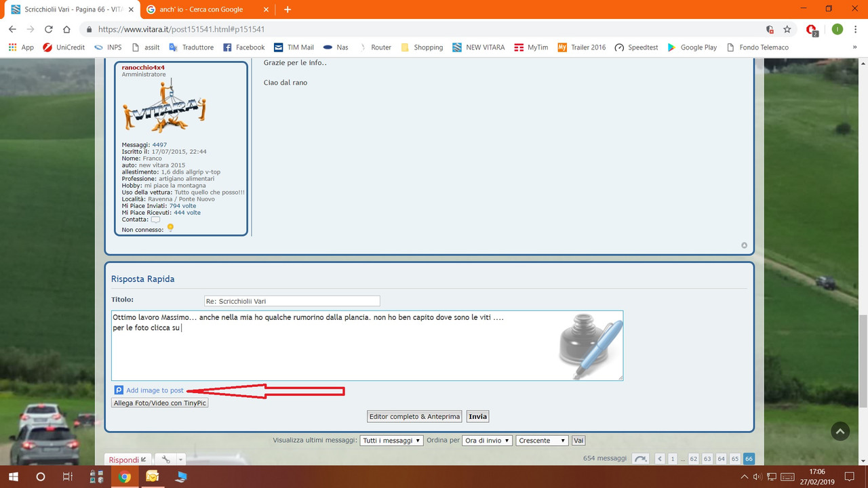Open the Google Play bookmark

[x=692, y=47]
